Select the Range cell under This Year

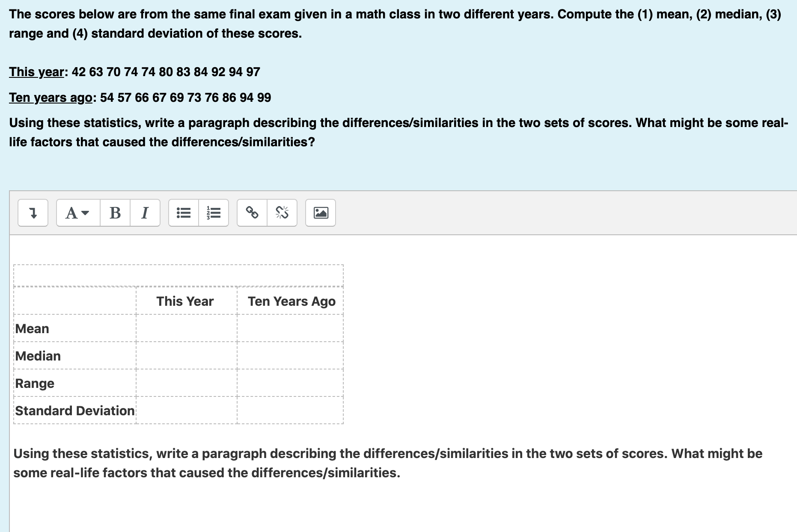(x=187, y=383)
